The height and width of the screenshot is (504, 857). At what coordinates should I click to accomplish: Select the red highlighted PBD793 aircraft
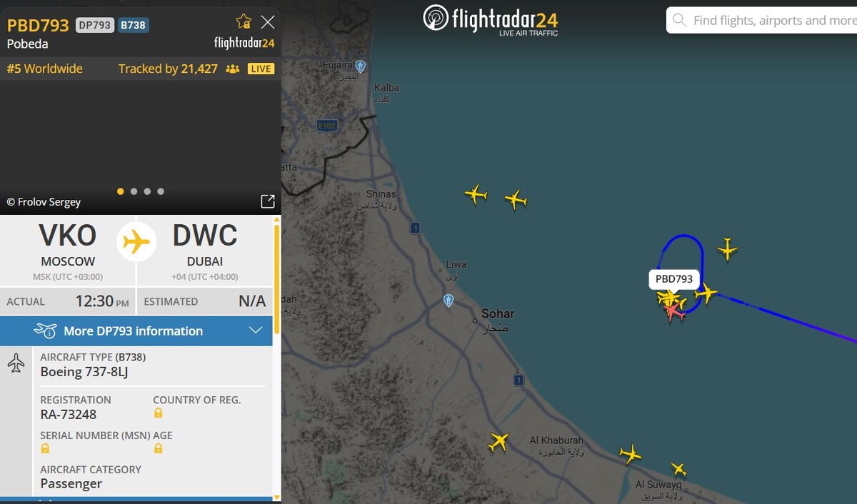(x=674, y=312)
